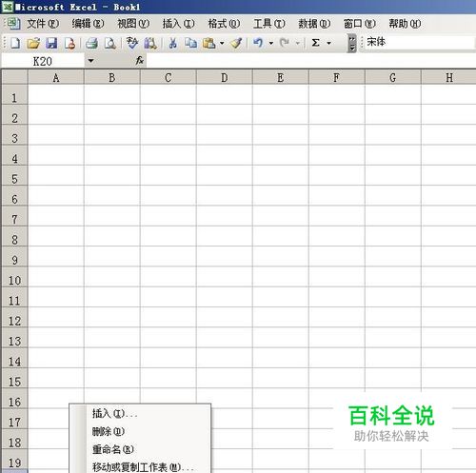Image resolution: width=476 pixels, height=473 pixels.
Task: Open the 帮助(H) menu
Action: click(x=405, y=24)
